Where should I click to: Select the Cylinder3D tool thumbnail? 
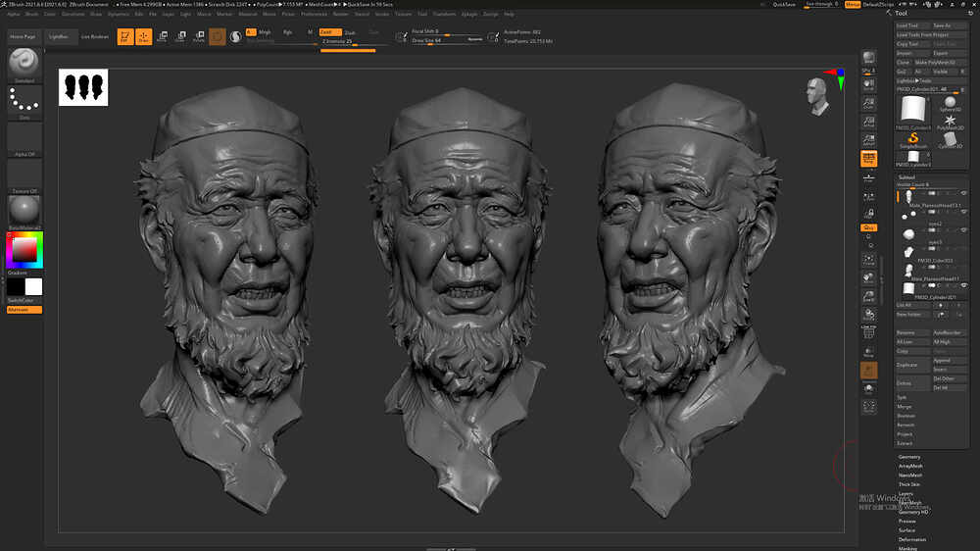950,140
